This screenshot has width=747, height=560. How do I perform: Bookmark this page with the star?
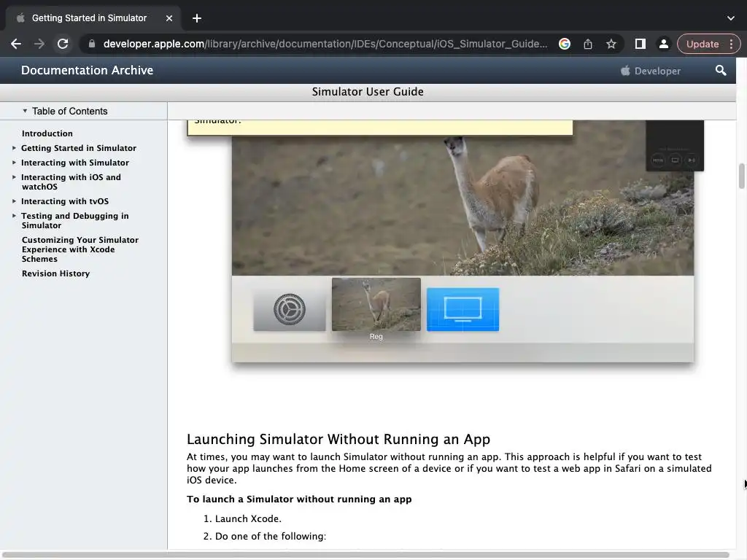click(x=611, y=44)
